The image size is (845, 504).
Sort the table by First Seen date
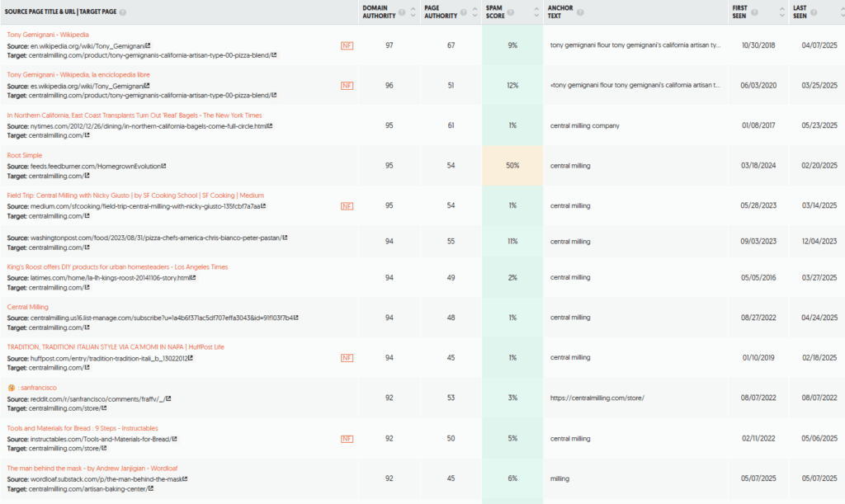click(782, 12)
